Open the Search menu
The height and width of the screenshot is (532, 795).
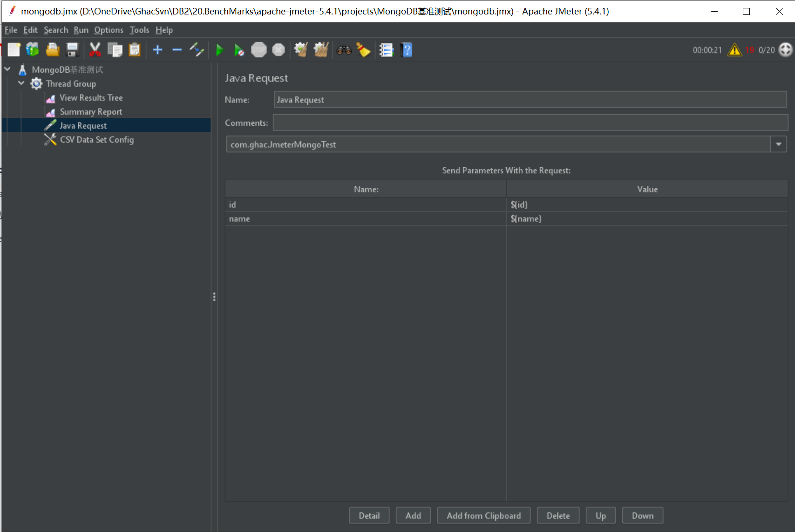point(56,30)
